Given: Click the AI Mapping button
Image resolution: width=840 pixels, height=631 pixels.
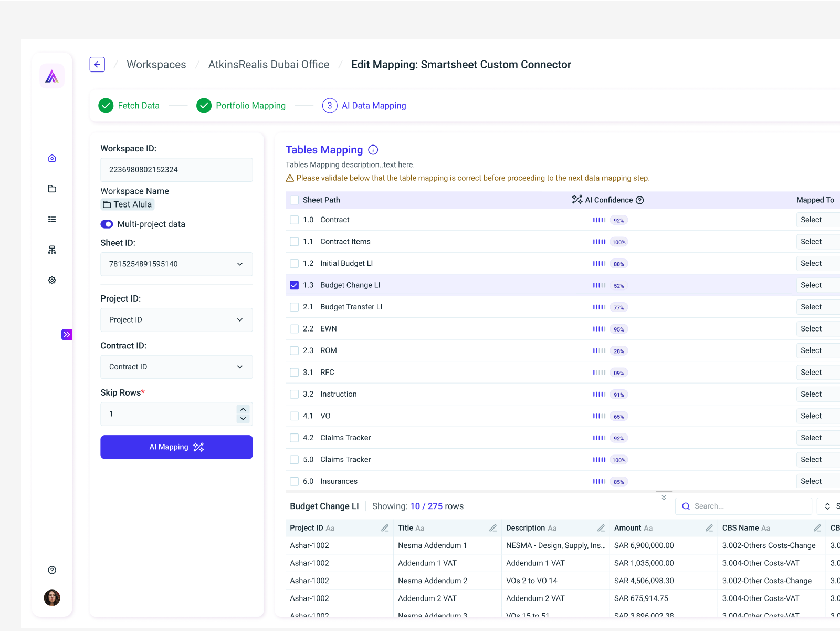Looking at the screenshot, I should 176,447.
